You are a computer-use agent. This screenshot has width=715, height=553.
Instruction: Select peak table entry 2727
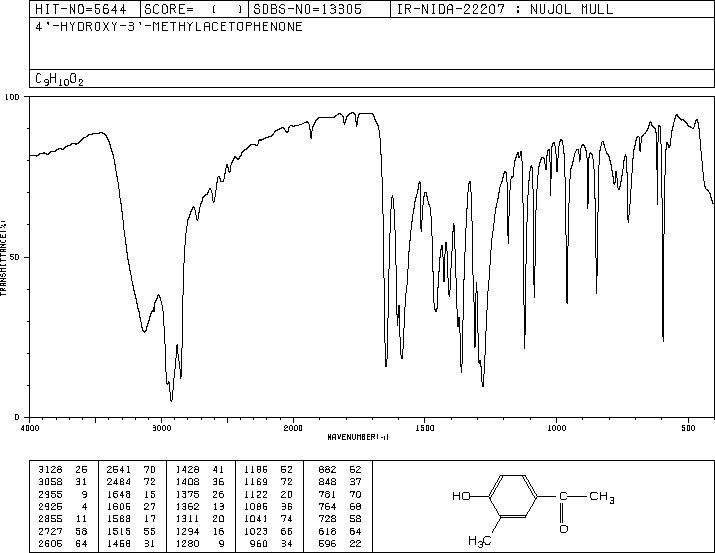pos(50,531)
